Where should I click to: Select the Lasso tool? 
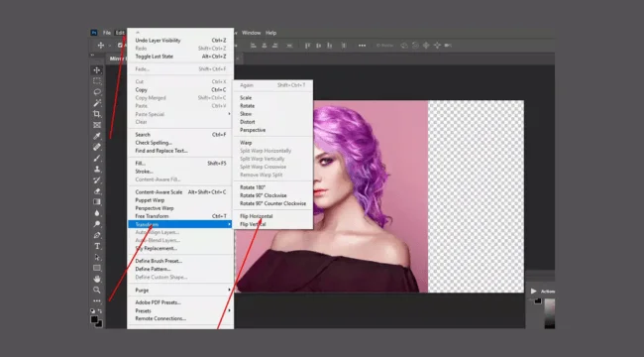[97, 92]
